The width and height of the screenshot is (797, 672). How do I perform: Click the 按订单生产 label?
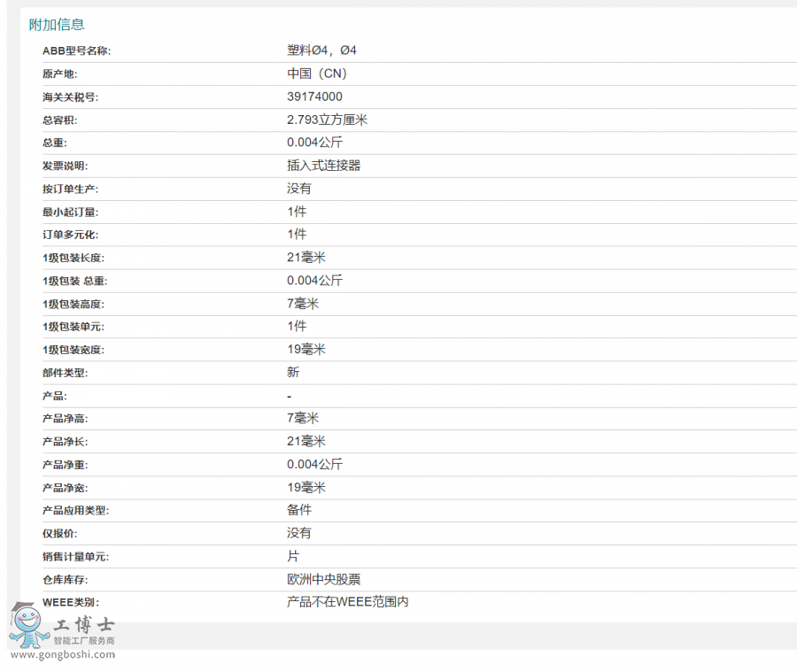(70, 189)
